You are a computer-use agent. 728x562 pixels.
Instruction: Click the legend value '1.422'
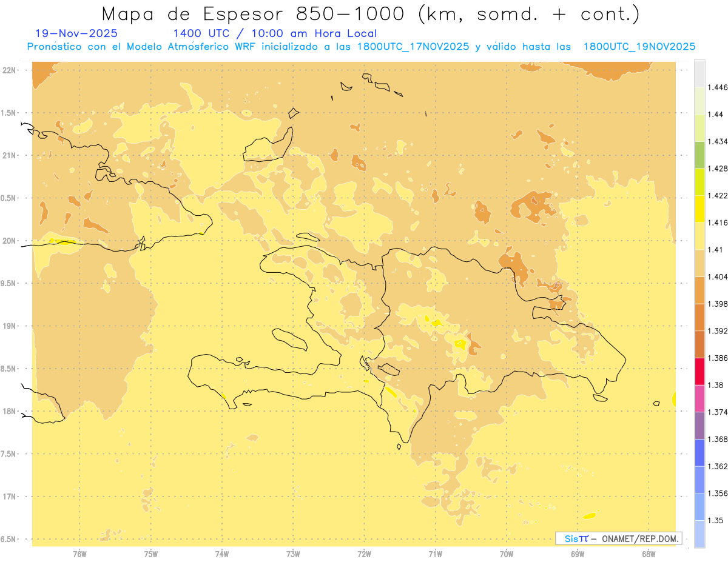point(718,196)
